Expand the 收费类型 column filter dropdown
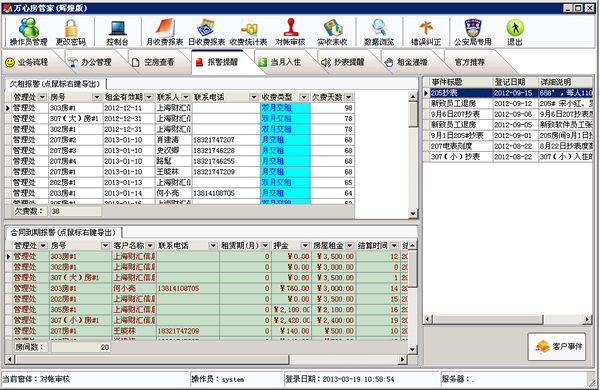Viewport: 600px width, 390px height. pyautogui.click(x=304, y=97)
